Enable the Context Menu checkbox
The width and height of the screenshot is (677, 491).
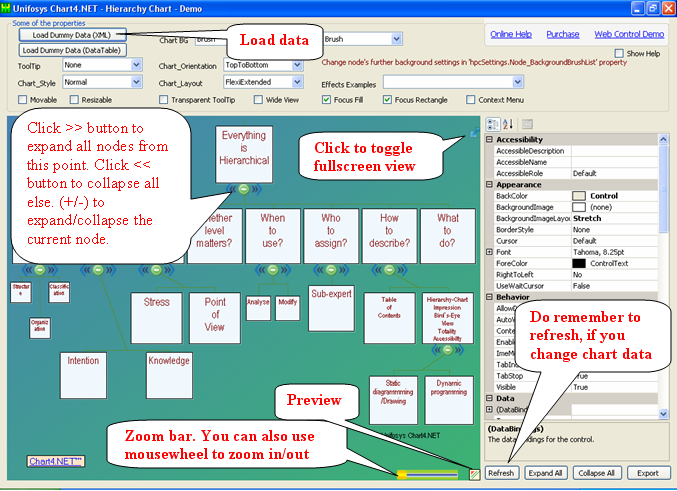pyautogui.click(x=471, y=100)
